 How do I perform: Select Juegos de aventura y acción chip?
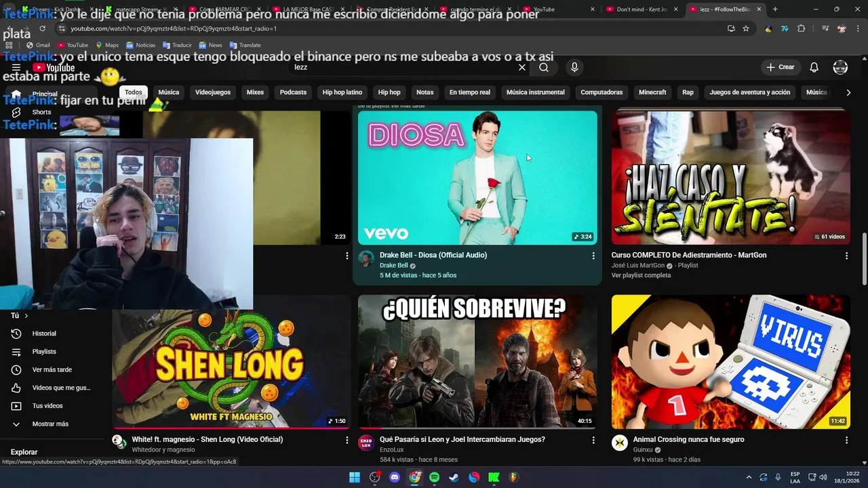pyautogui.click(x=750, y=92)
